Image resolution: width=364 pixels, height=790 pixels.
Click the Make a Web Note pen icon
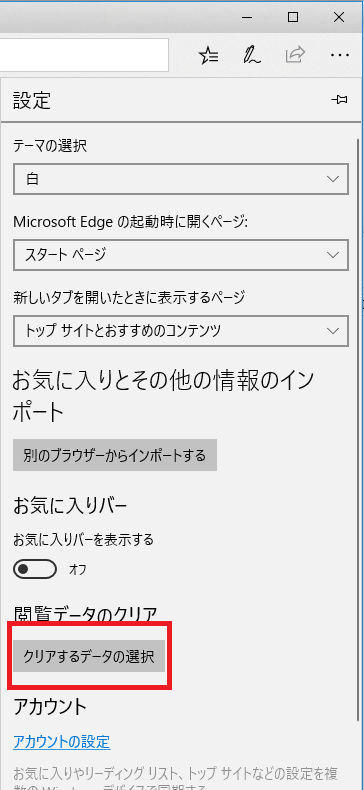tap(252, 55)
